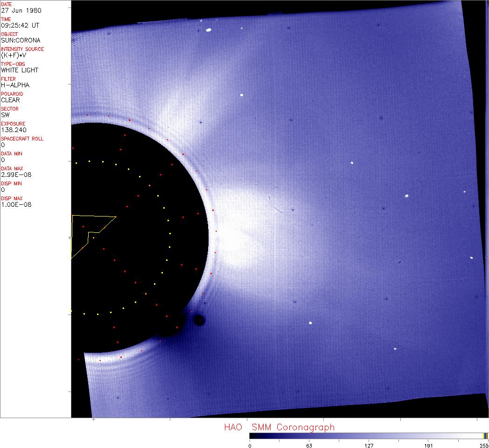Select the WHITE LIGHT observation type text
This screenshot has width=489, height=448.
[x=20, y=70]
